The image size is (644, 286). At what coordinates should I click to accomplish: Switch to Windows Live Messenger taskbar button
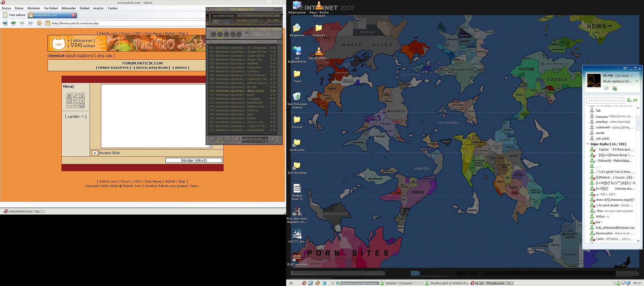pyautogui.click(x=357, y=283)
